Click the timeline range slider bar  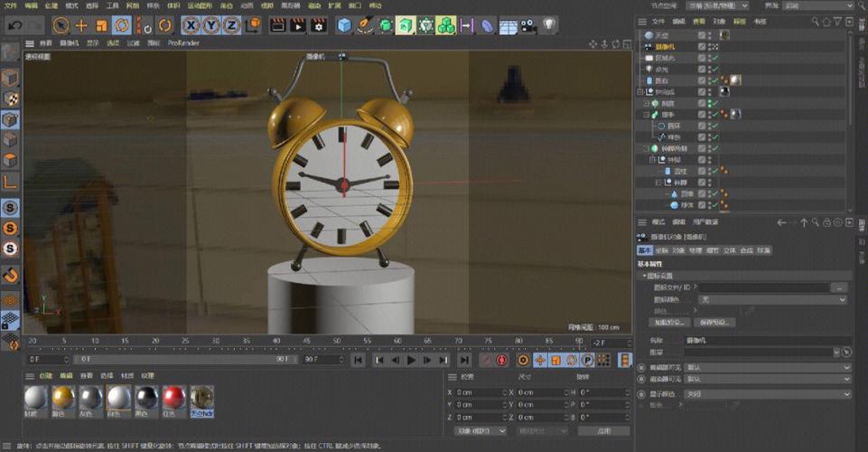pos(185,360)
